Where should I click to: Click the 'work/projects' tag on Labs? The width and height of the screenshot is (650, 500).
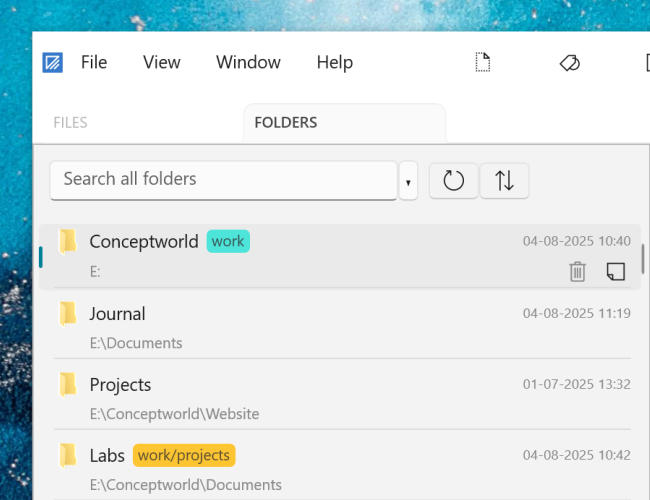pyautogui.click(x=184, y=456)
